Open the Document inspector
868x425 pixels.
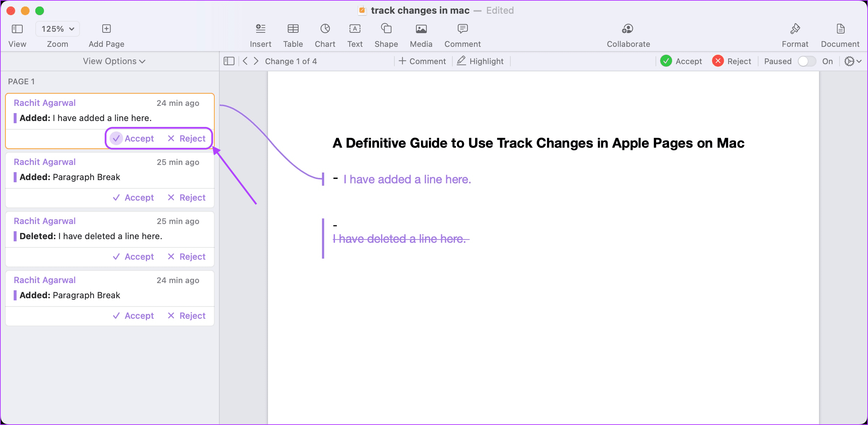click(840, 29)
